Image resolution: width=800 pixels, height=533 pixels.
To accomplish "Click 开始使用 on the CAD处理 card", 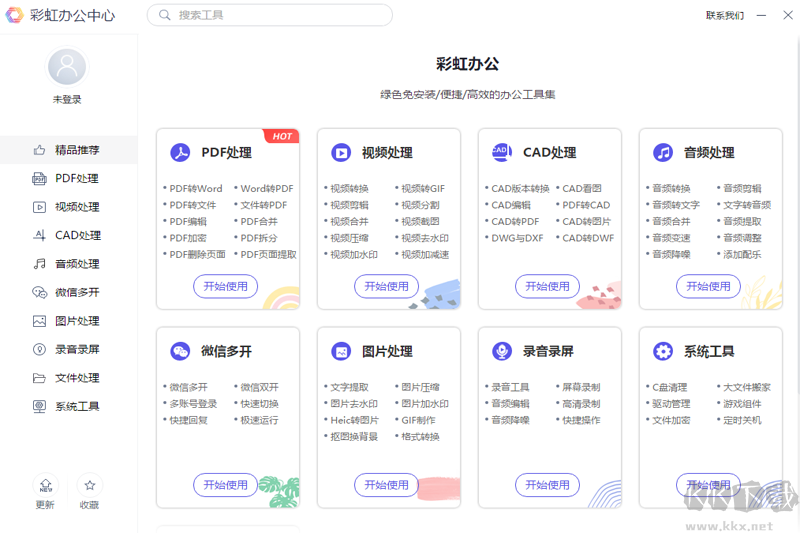I will pos(547,286).
